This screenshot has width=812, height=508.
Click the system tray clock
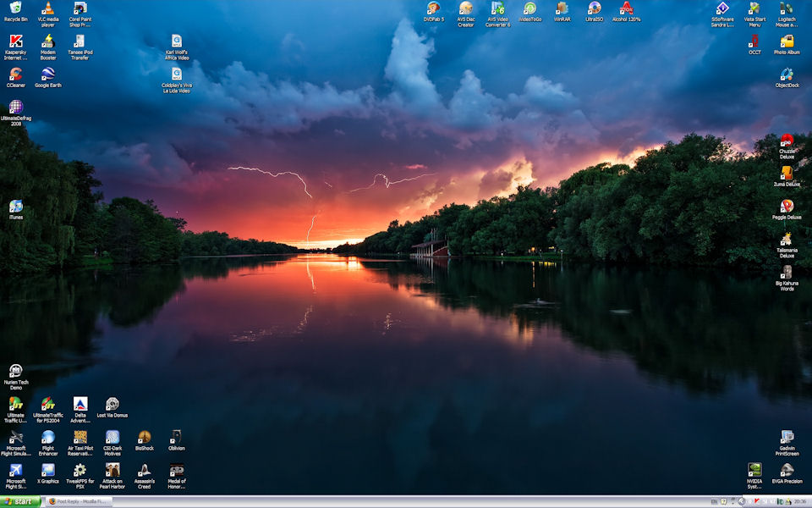point(799,502)
